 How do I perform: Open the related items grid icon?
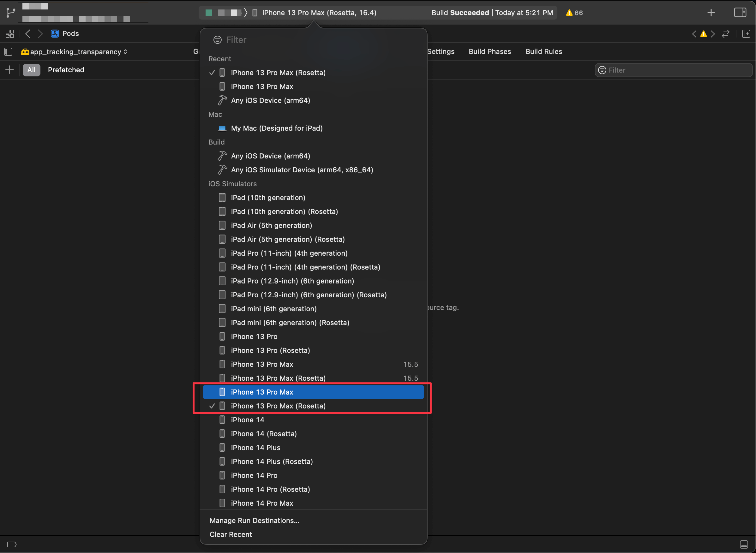coord(10,33)
